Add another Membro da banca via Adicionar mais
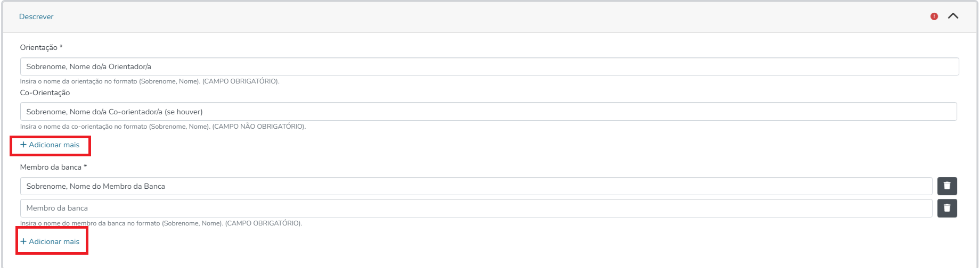Screen dimensions: 980x268 click(54, 241)
